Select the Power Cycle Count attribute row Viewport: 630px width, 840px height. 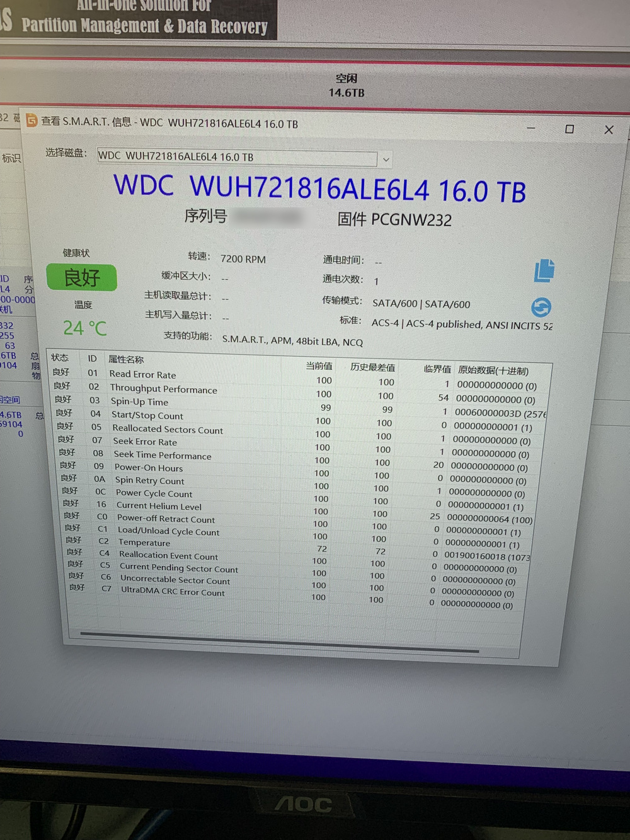[294, 498]
